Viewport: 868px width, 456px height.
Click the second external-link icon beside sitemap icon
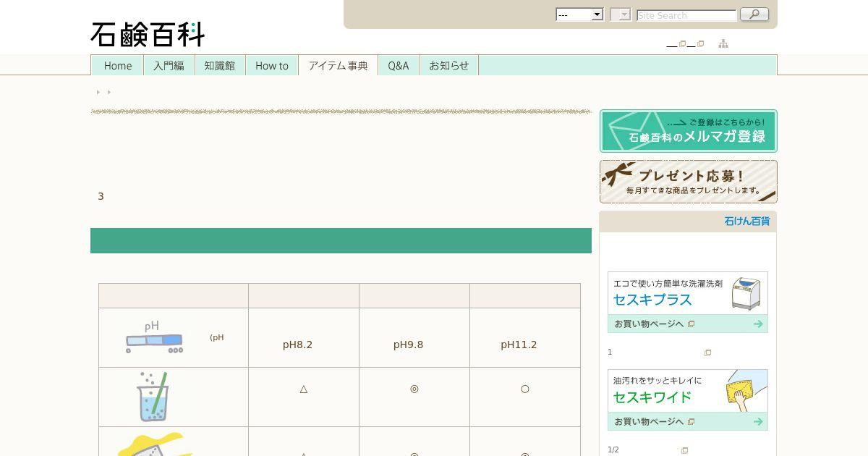(700, 44)
